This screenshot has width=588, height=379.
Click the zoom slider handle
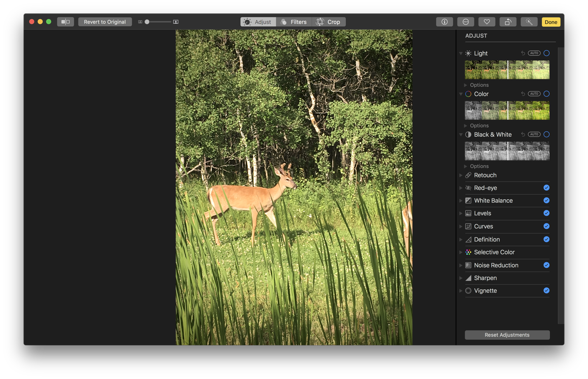pyautogui.click(x=147, y=22)
